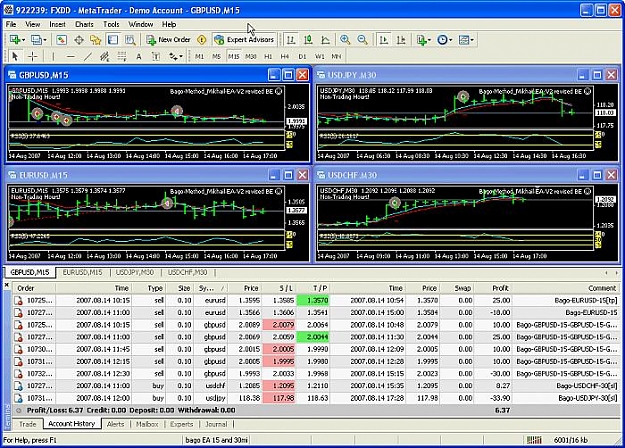Switch to line chart display
The width and height of the screenshot is (625, 448).
tap(325, 39)
